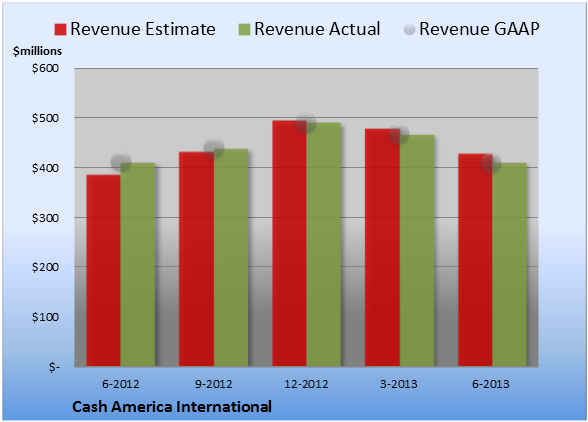The image size is (588, 422).
Task: Click the green Revenue Actual legend swatch
Action: pos(244,29)
